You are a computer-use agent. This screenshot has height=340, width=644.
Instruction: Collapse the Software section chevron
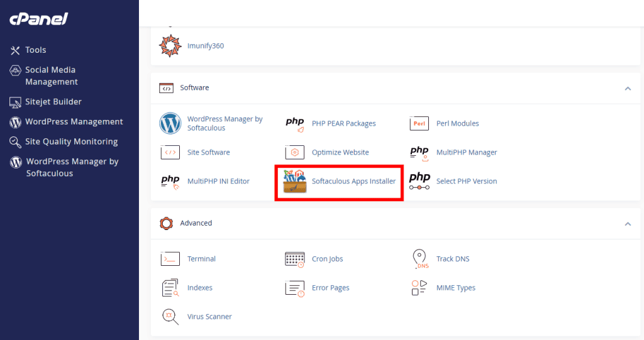628,88
